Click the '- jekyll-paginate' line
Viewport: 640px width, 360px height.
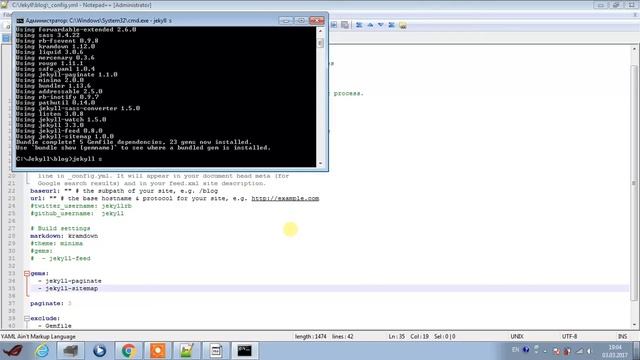coord(69,281)
